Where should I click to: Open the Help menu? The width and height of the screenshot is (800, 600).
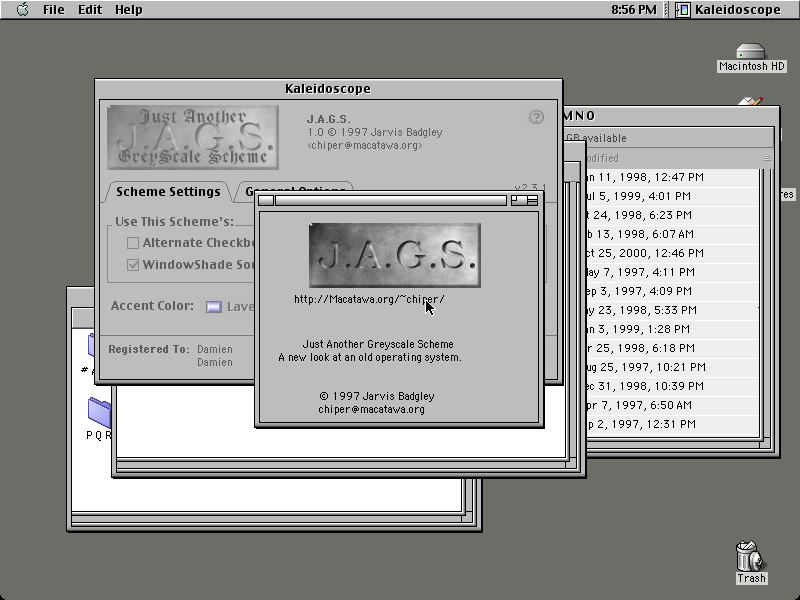click(129, 9)
